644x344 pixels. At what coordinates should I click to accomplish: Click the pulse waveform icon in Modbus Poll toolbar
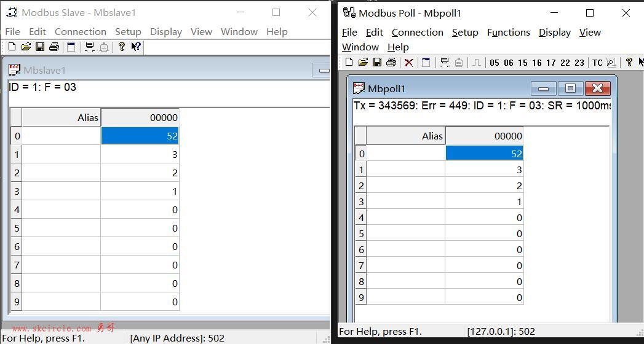477,63
